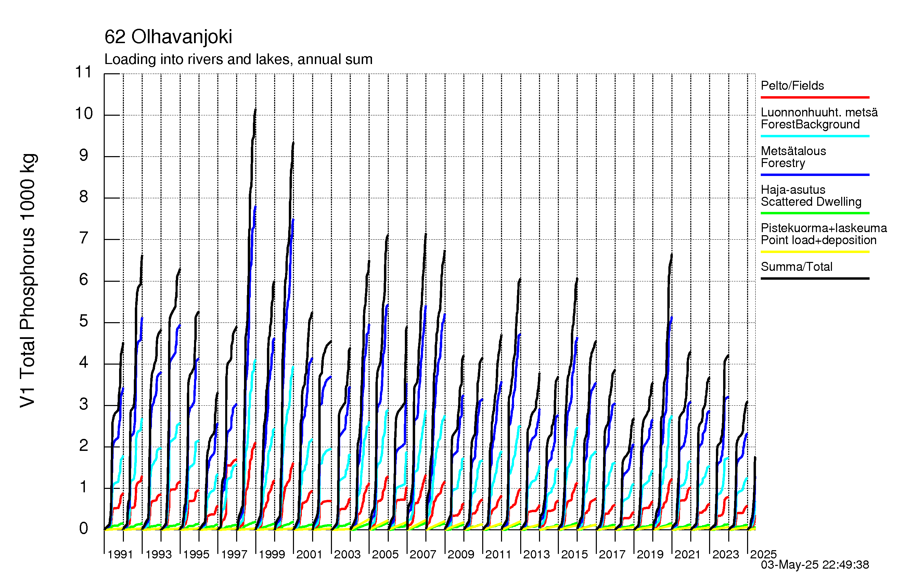Click the red Pelto/Fields legend line

click(x=815, y=97)
